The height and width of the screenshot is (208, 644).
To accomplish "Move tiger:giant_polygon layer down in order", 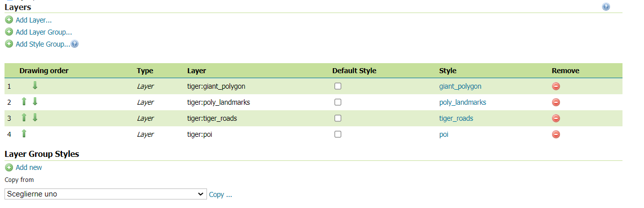I will tap(35, 86).
